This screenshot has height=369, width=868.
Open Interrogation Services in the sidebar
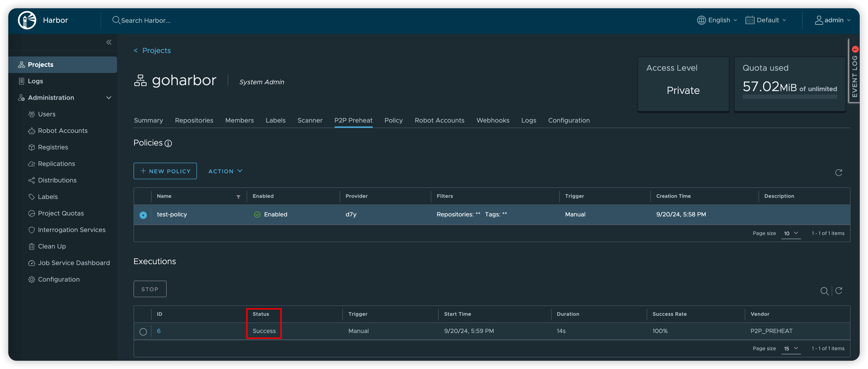coord(71,229)
